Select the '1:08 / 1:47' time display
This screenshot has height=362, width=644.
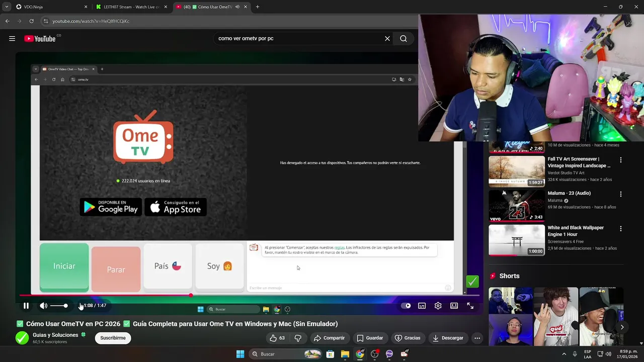pyautogui.click(x=95, y=306)
